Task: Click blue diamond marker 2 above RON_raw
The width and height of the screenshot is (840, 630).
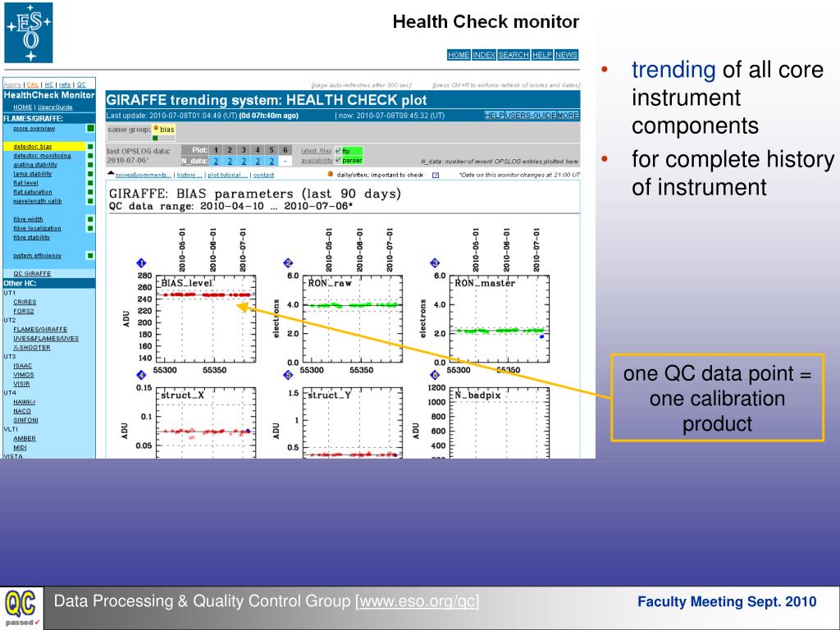Action: pyautogui.click(x=288, y=263)
